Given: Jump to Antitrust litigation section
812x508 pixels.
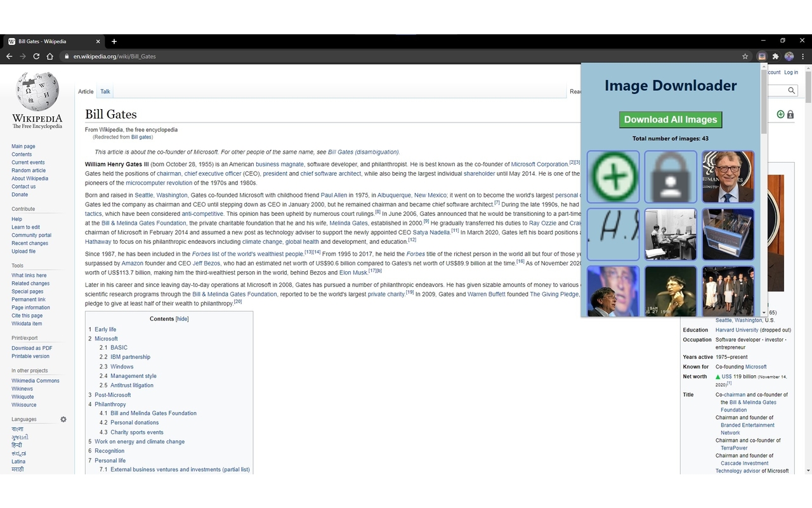Looking at the screenshot, I should point(132,385).
